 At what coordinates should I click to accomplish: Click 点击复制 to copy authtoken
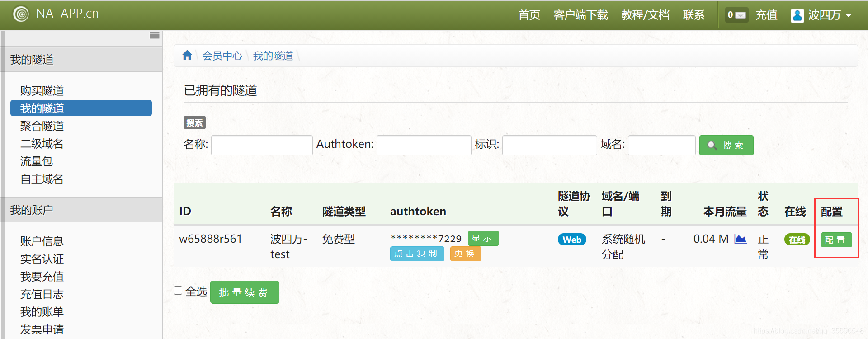(x=417, y=254)
